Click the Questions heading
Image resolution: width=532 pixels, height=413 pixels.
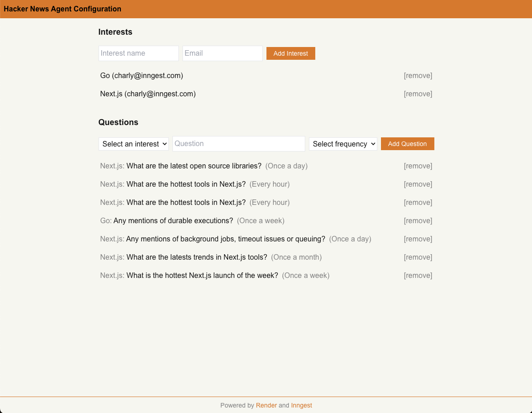tap(119, 122)
